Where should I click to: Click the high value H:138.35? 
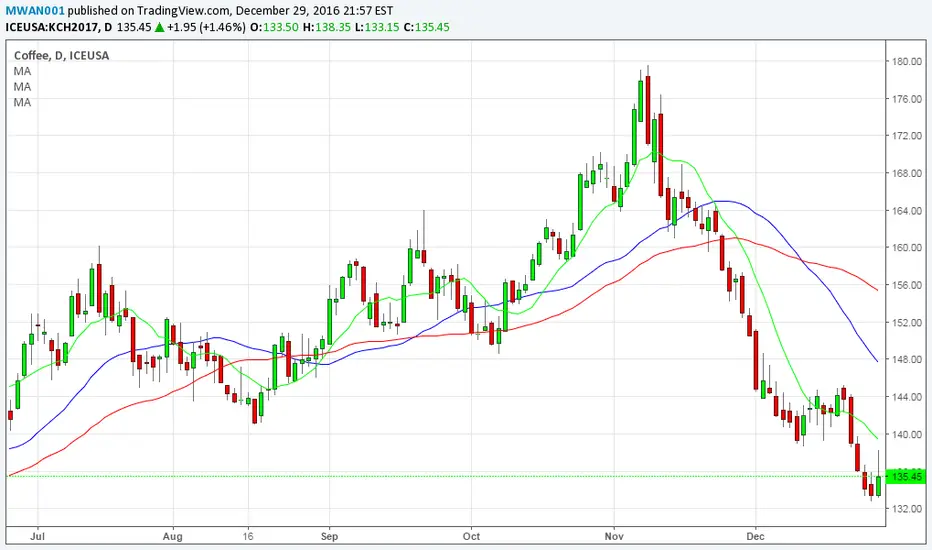tap(327, 27)
